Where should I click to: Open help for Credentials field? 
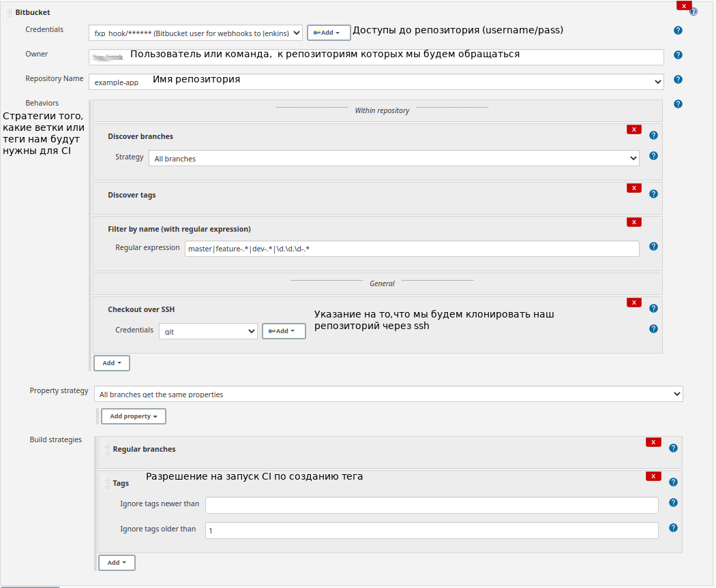[x=678, y=30]
